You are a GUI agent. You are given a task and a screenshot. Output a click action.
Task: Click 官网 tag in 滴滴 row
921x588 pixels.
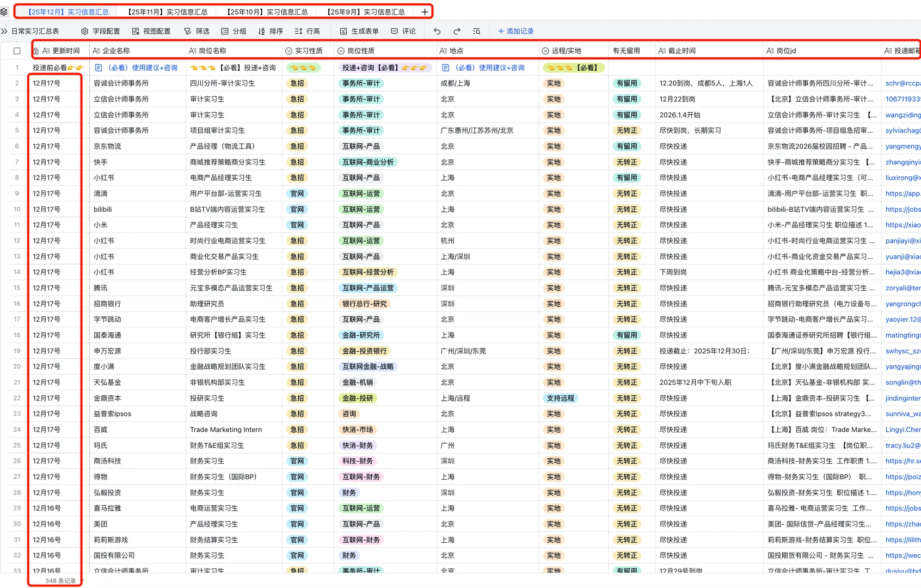(x=297, y=193)
